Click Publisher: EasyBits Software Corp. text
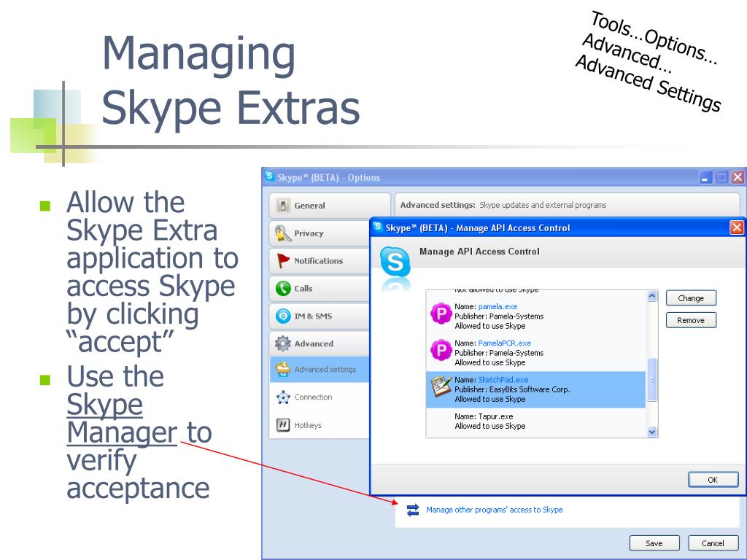This screenshot has height=560, width=747. pos(512,389)
